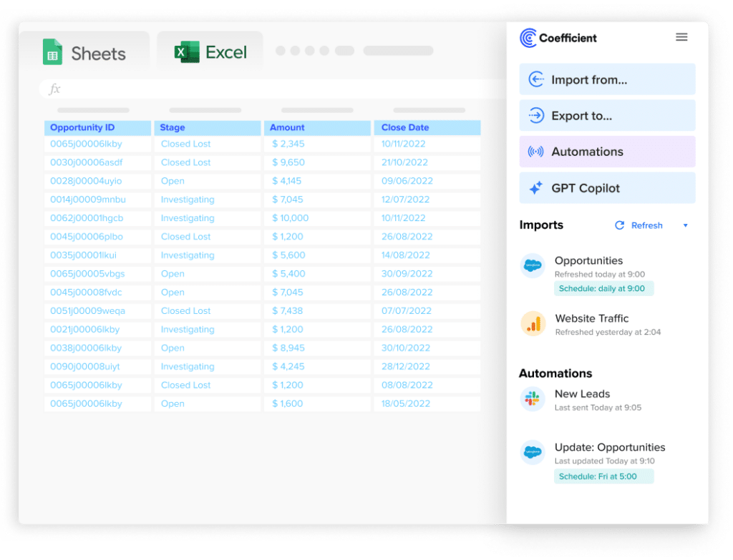Select the 21/10/2022 close date cell
Image resolution: width=733 pixels, height=560 pixels.
(427, 162)
